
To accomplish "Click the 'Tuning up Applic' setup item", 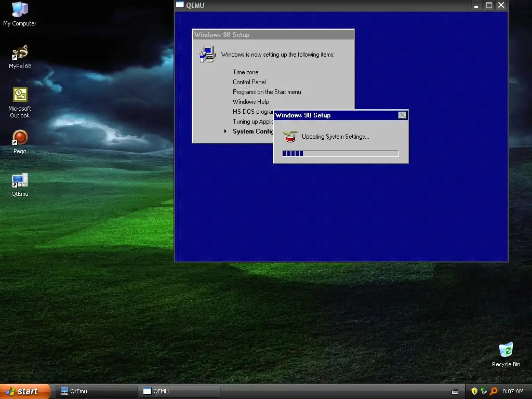I will pyautogui.click(x=253, y=122).
